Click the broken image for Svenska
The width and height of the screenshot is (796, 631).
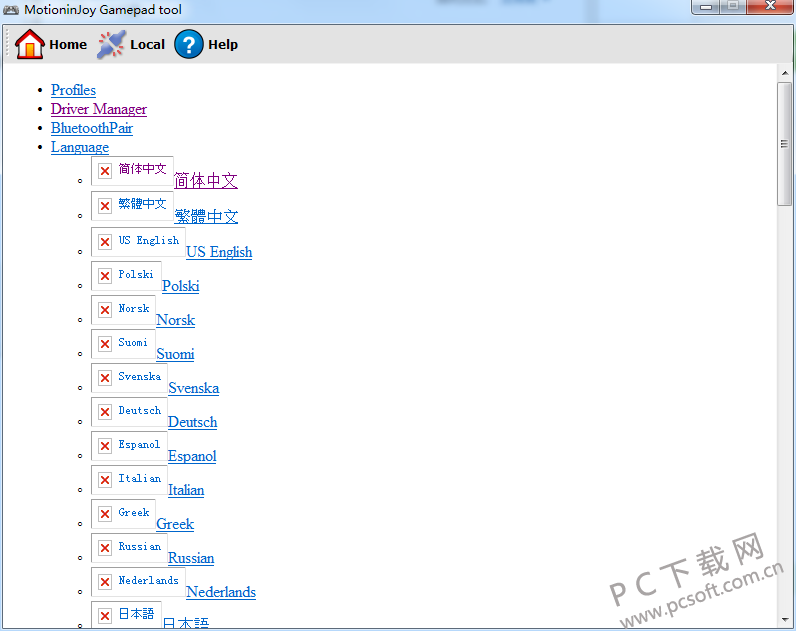pos(129,378)
